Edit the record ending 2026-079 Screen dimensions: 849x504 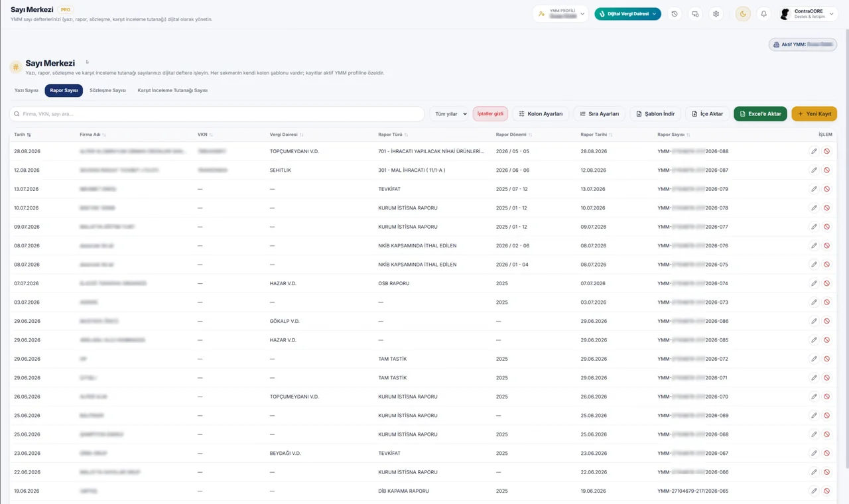pos(814,189)
